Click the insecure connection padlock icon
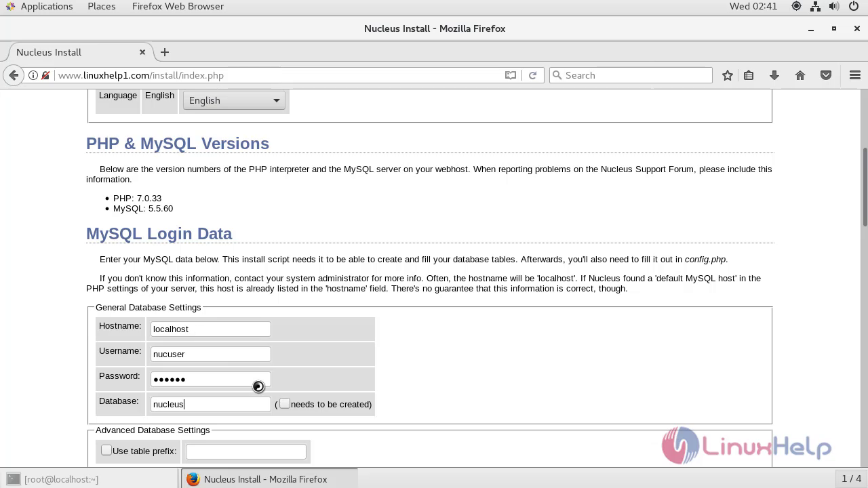The height and width of the screenshot is (488, 868). pos(45,75)
